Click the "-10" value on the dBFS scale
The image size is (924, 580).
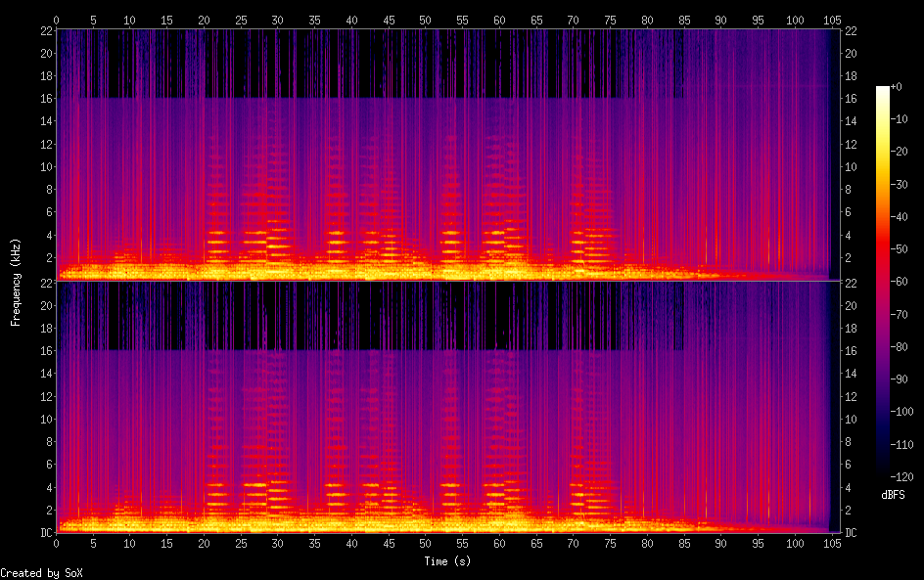(900, 119)
